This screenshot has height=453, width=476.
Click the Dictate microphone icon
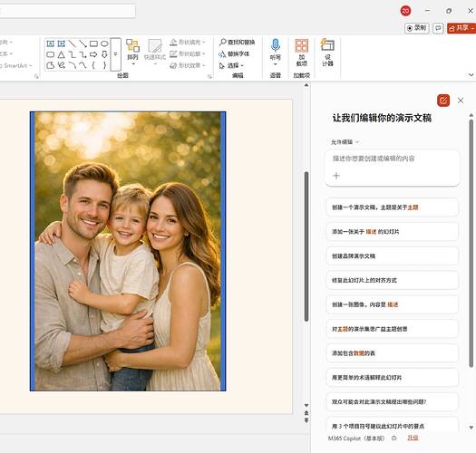(x=275, y=45)
